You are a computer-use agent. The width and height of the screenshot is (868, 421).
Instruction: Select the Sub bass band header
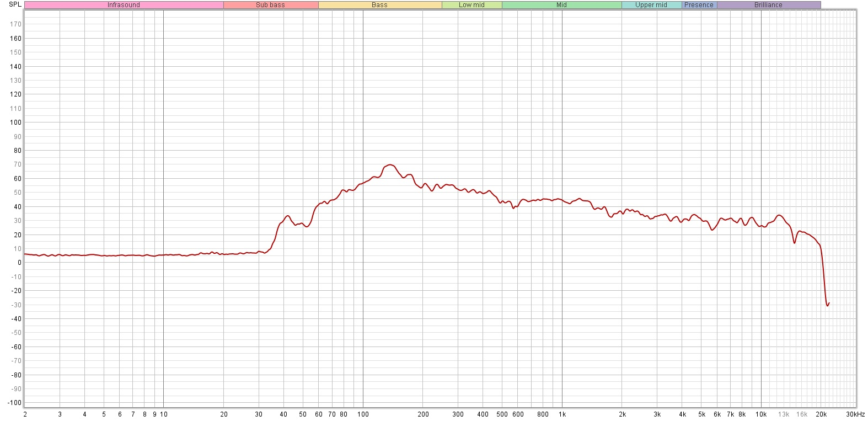(x=271, y=5)
